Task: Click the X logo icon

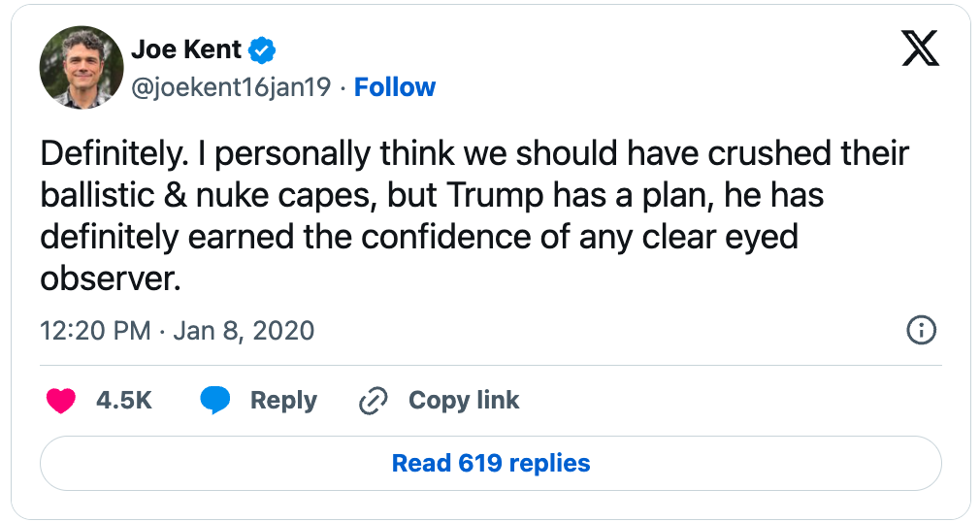Action: 920,48
